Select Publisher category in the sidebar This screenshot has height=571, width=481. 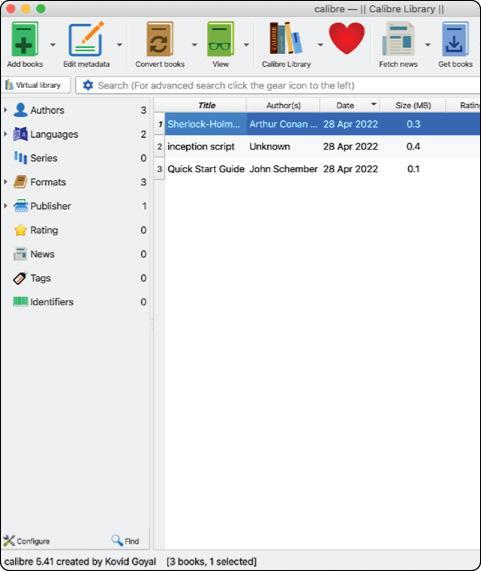50,206
